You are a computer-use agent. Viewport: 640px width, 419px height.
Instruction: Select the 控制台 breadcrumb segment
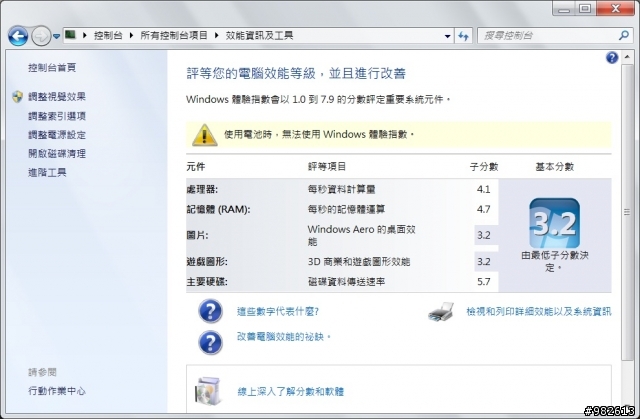[108, 35]
